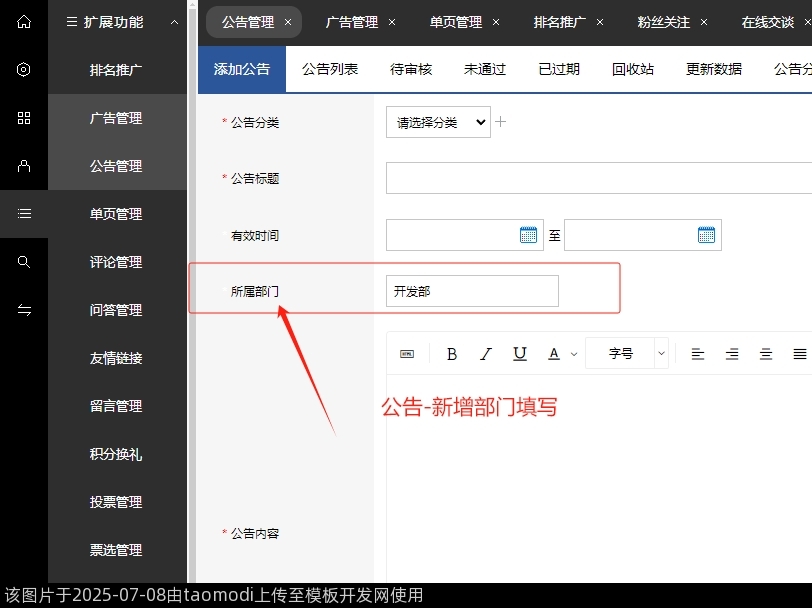Apply italic formatting in the editor
Screen dimensions: 812x608
(x=486, y=354)
